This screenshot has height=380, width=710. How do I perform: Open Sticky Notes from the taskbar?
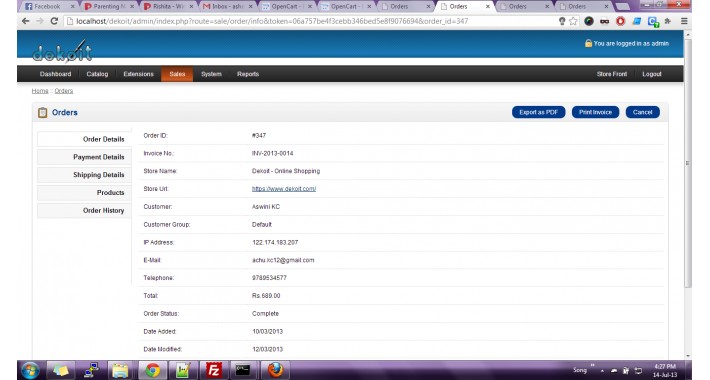tap(61, 370)
